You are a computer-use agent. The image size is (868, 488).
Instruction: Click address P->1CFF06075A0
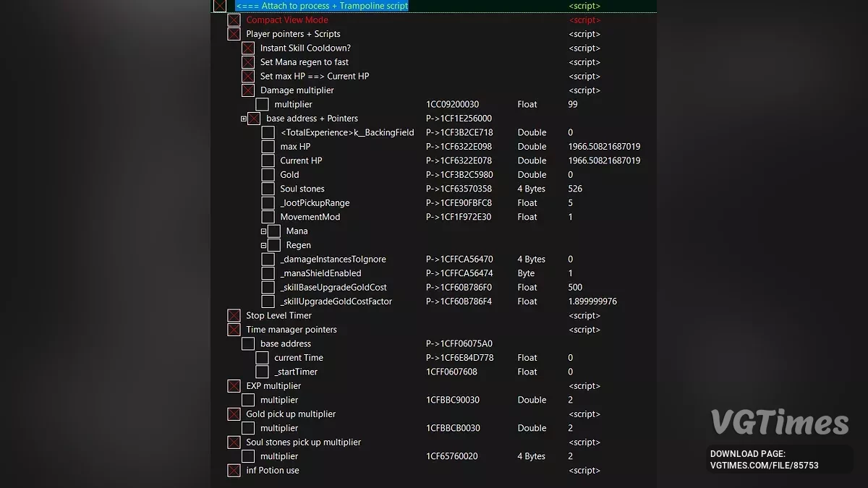[x=459, y=344]
